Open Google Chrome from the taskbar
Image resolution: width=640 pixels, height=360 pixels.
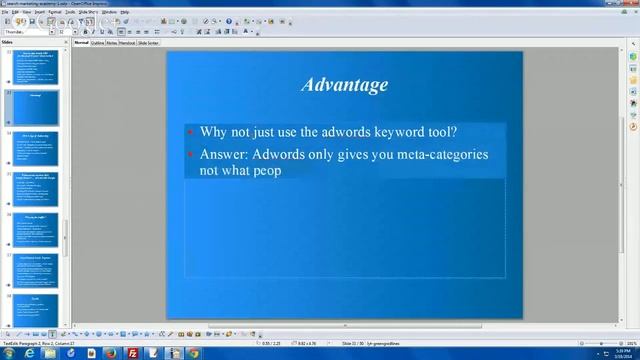tap(193, 353)
